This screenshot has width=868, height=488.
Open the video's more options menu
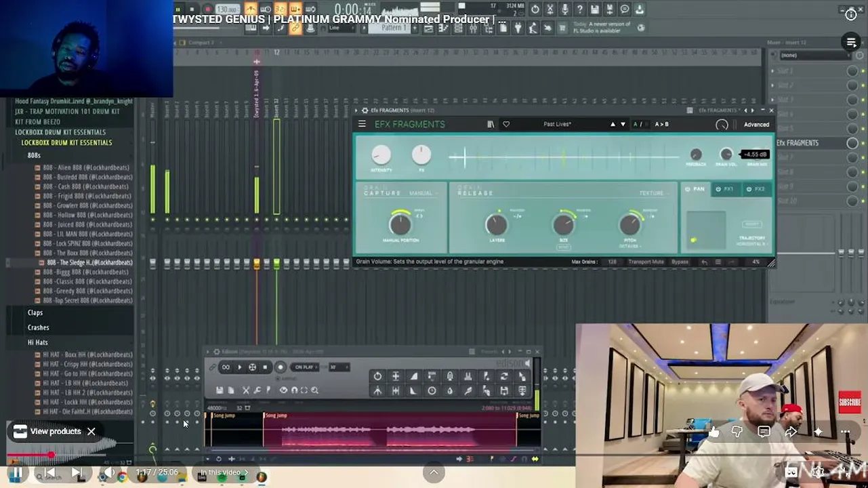click(x=845, y=432)
